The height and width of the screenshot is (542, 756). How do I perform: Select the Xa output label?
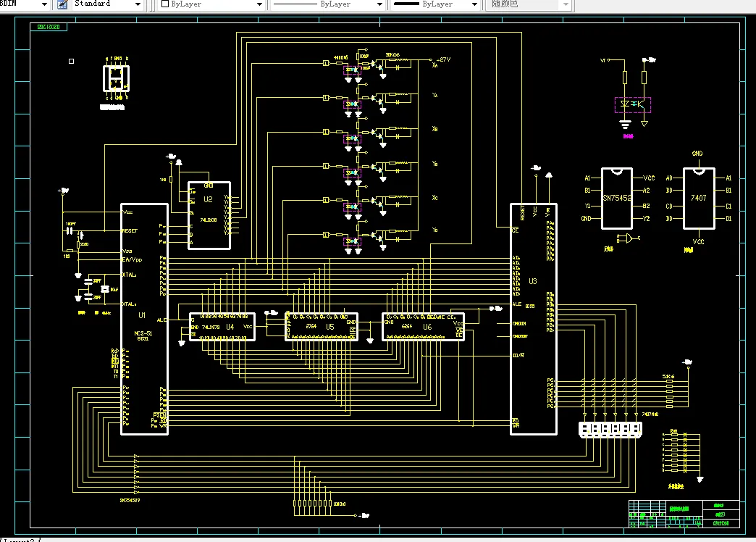point(435,65)
